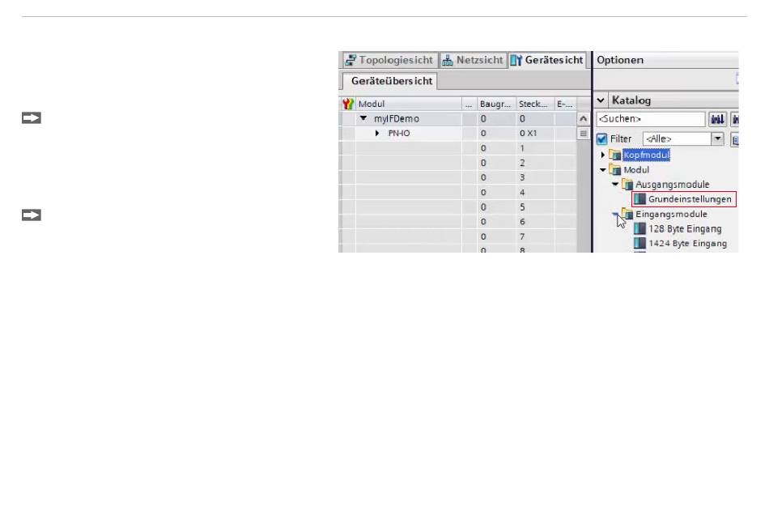The height and width of the screenshot is (532, 769).
Task: Click the scroll-up arrow of the device table
Action: (583, 119)
